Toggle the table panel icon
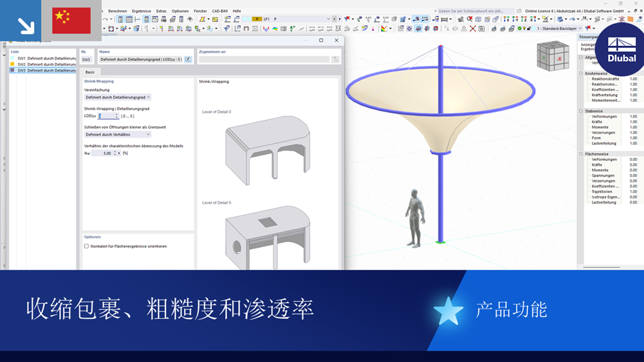644x362 pixels. point(129,19)
